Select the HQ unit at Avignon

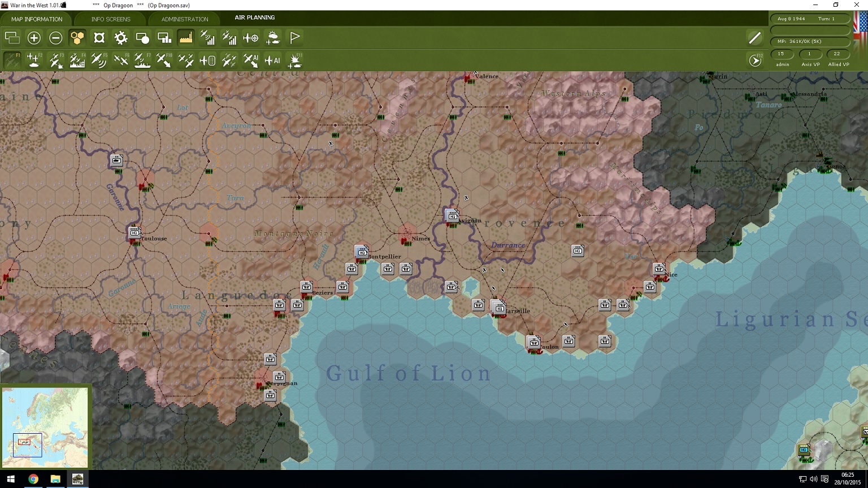click(452, 215)
